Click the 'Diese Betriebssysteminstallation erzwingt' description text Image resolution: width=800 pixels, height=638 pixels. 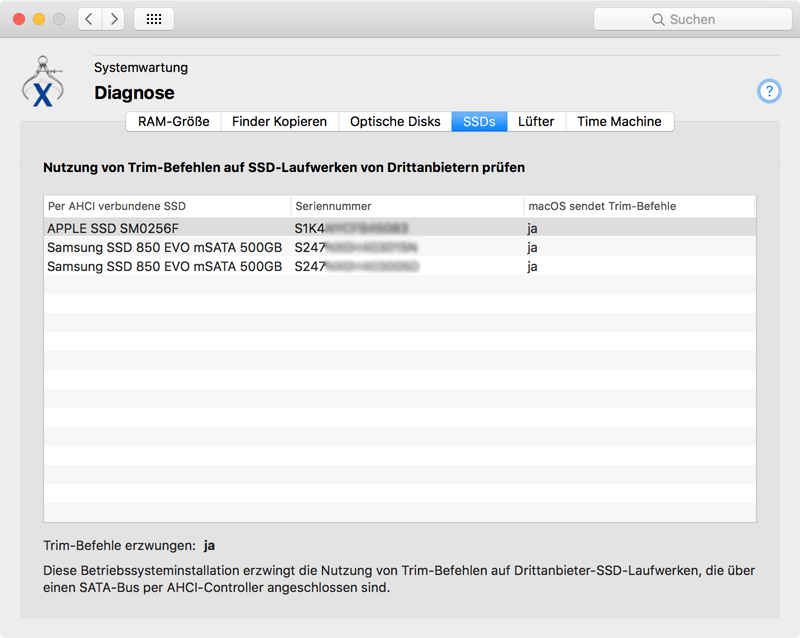399,579
